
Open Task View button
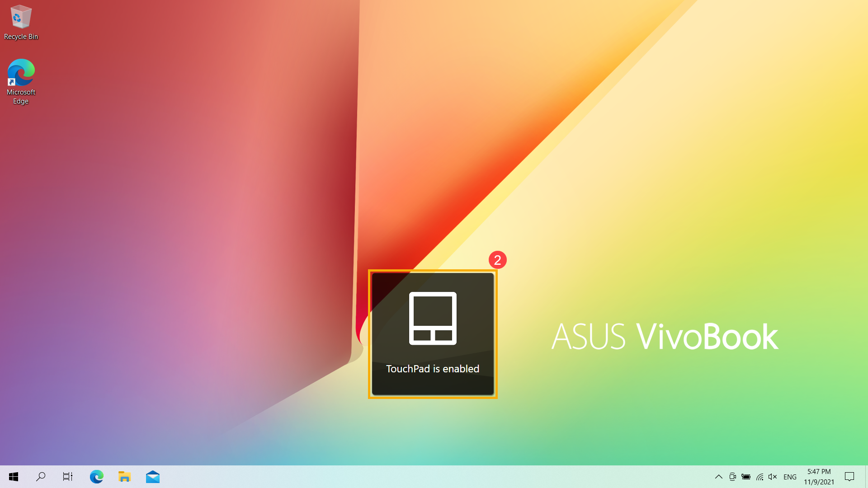68,477
